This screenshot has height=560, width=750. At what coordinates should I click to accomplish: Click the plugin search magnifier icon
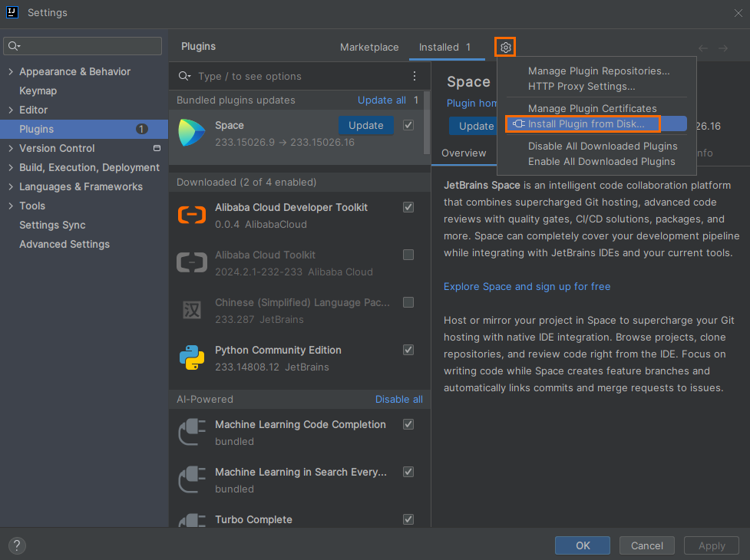pos(185,76)
